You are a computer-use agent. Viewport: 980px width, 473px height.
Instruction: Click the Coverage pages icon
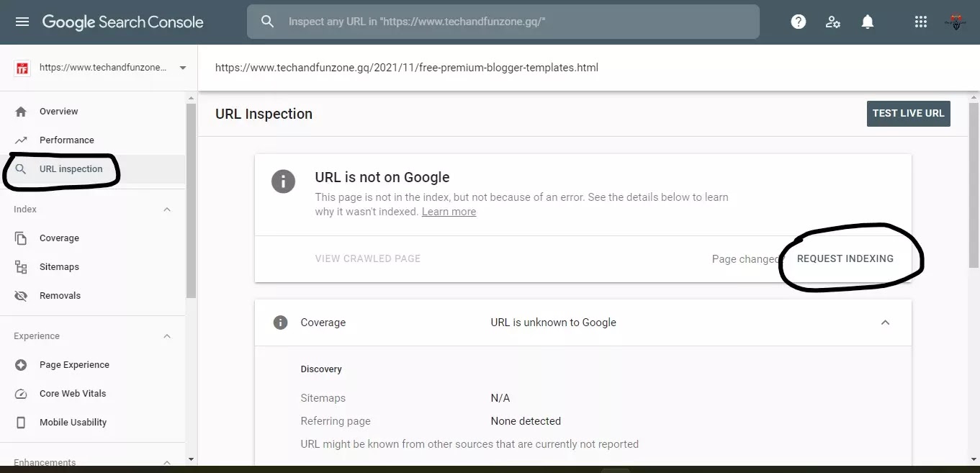pos(21,238)
